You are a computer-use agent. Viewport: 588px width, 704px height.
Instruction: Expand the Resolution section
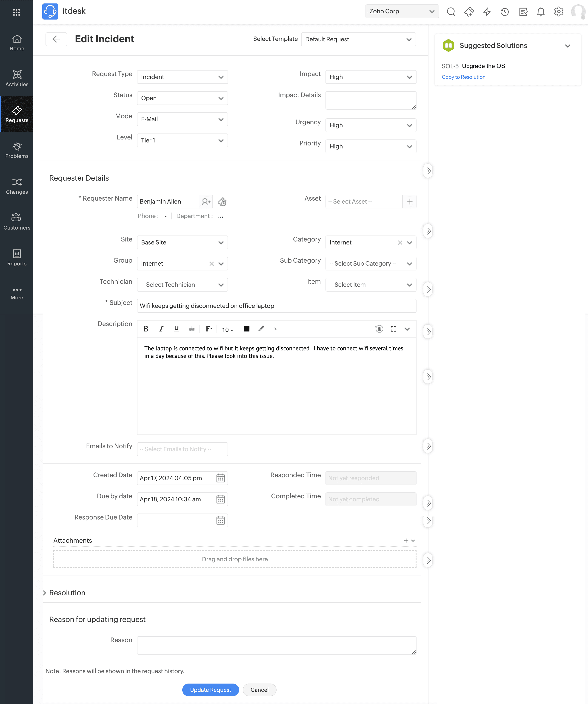(45, 593)
